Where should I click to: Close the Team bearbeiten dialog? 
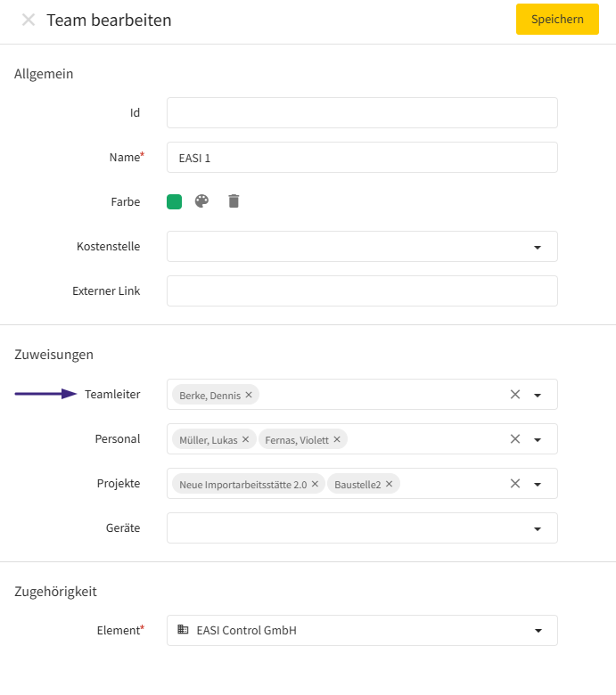[29, 20]
